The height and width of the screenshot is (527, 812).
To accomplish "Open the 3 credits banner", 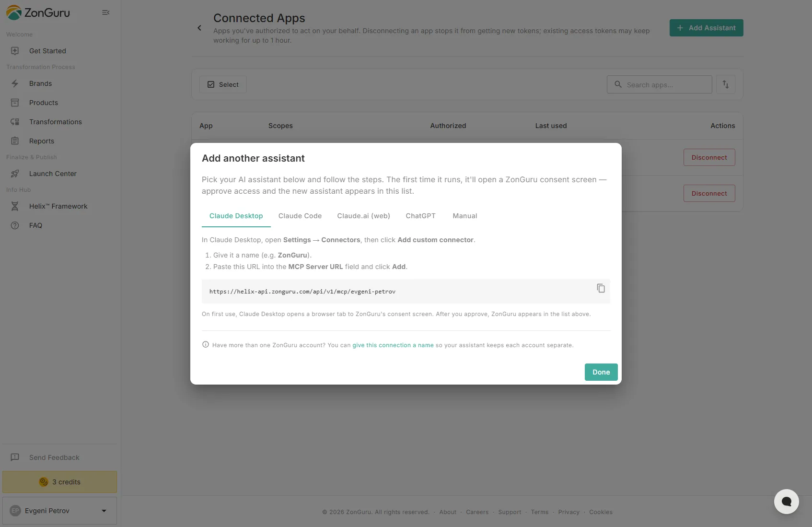I will (59, 482).
